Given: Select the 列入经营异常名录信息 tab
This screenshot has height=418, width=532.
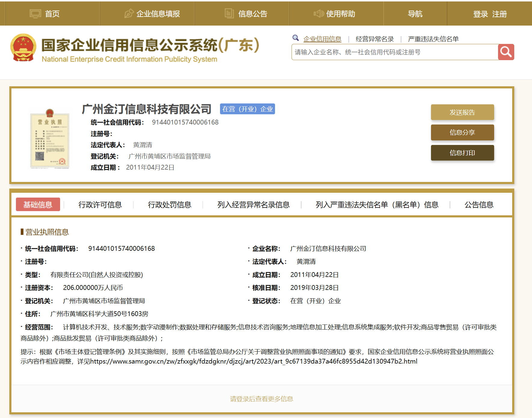Looking at the screenshot, I should (253, 205).
